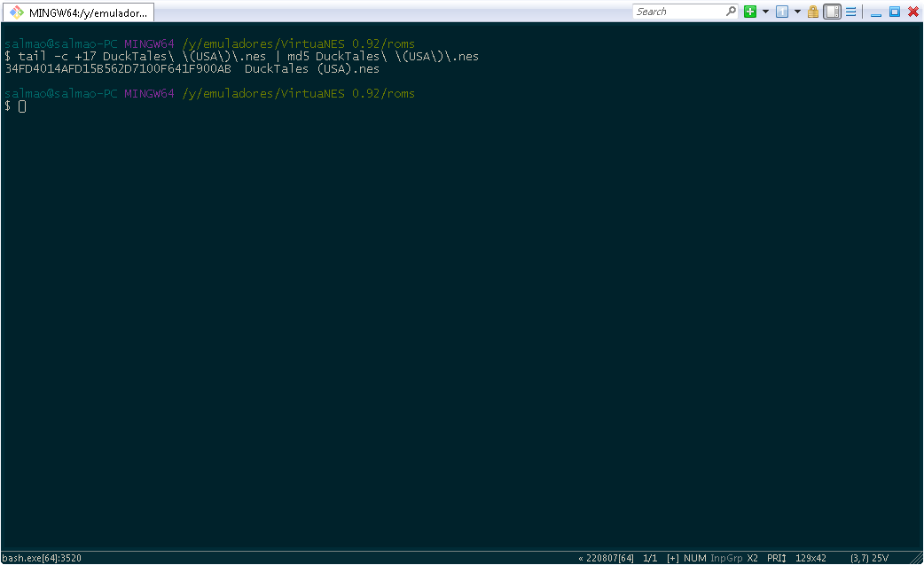924x565 pixels.
Task: Click the terminal cursor at last prompt
Action: [x=22, y=106]
